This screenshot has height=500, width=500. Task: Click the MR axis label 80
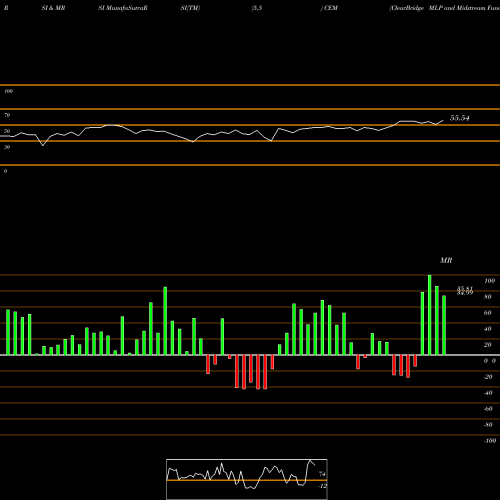[x=488, y=297]
